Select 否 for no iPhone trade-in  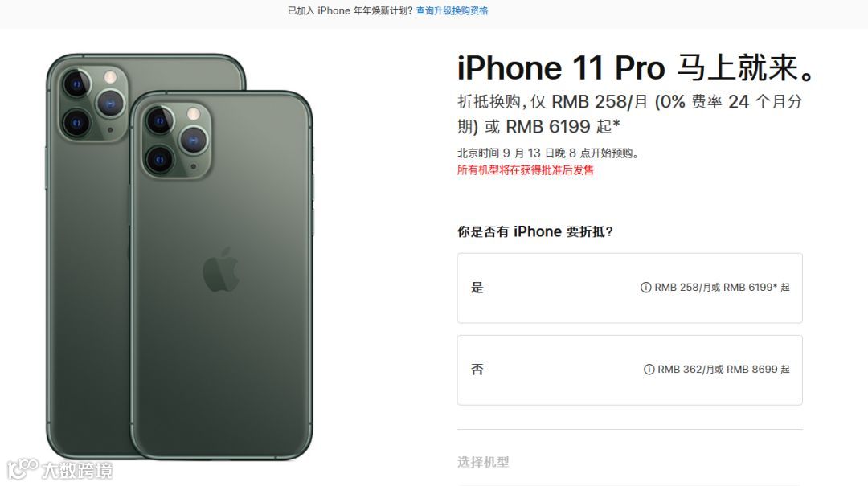(x=629, y=370)
